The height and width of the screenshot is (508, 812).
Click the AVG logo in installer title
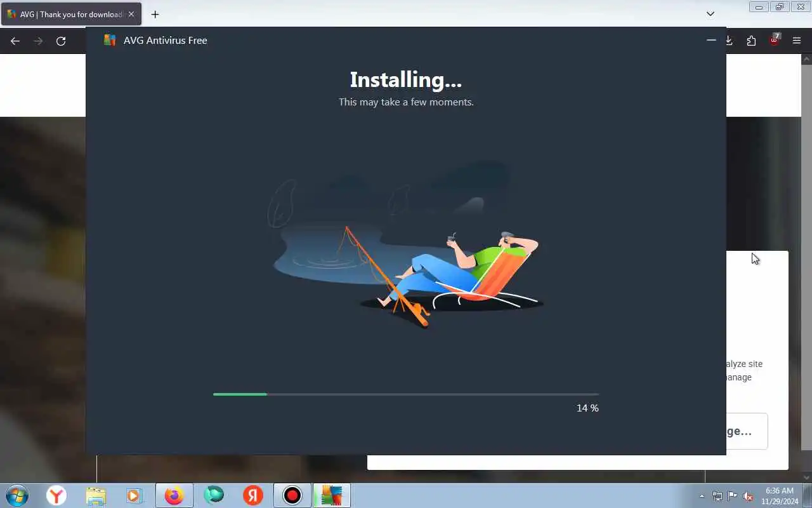pyautogui.click(x=110, y=40)
